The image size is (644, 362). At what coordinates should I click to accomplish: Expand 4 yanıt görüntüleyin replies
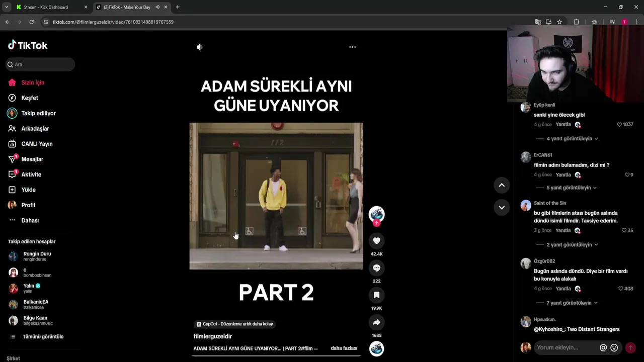click(572, 138)
